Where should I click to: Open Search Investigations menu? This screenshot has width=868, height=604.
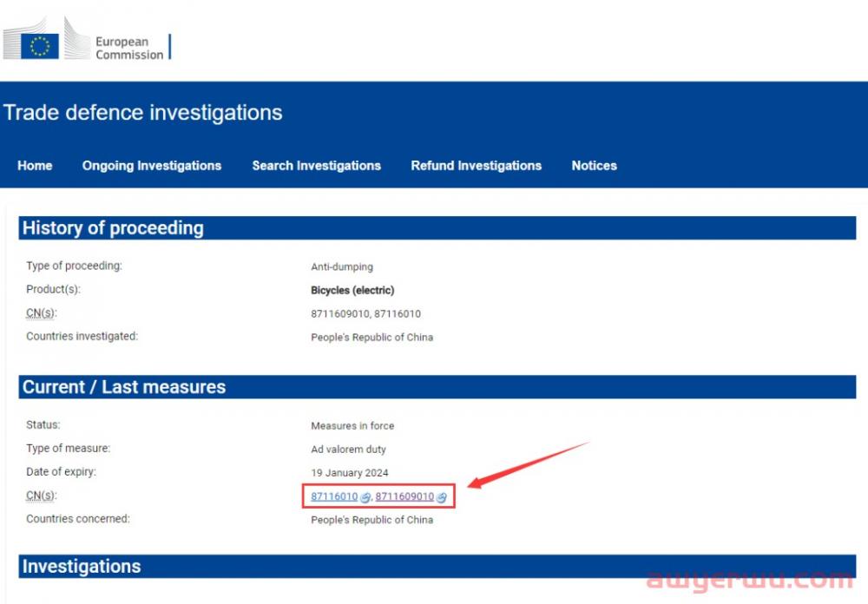pos(317,166)
